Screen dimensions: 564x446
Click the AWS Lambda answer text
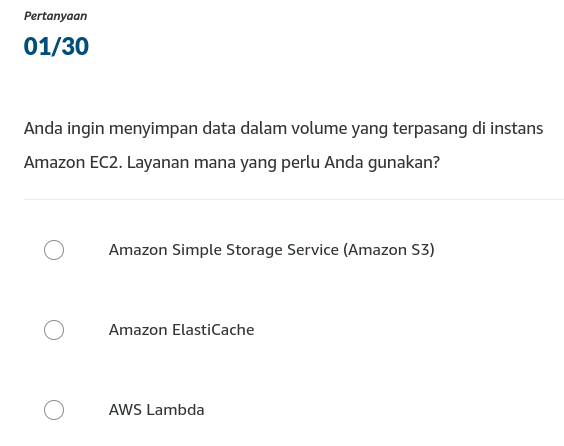tap(156, 410)
